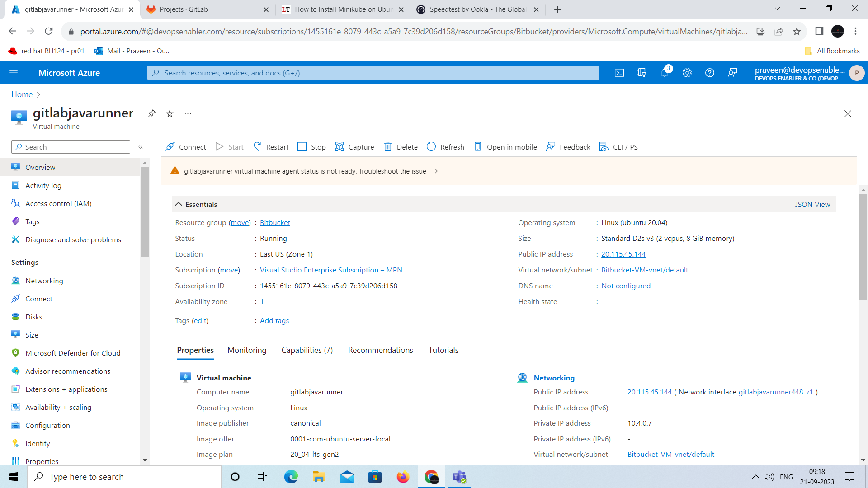This screenshot has width=868, height=488.
Task: Open Microsoft Teams from the taskbar
Action: (x=459, y=477)
